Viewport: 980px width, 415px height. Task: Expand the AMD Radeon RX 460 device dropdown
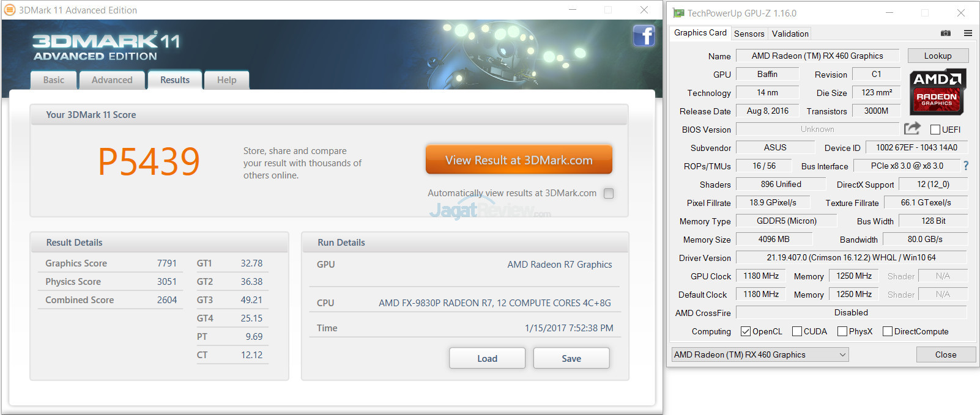click(842, 354)
